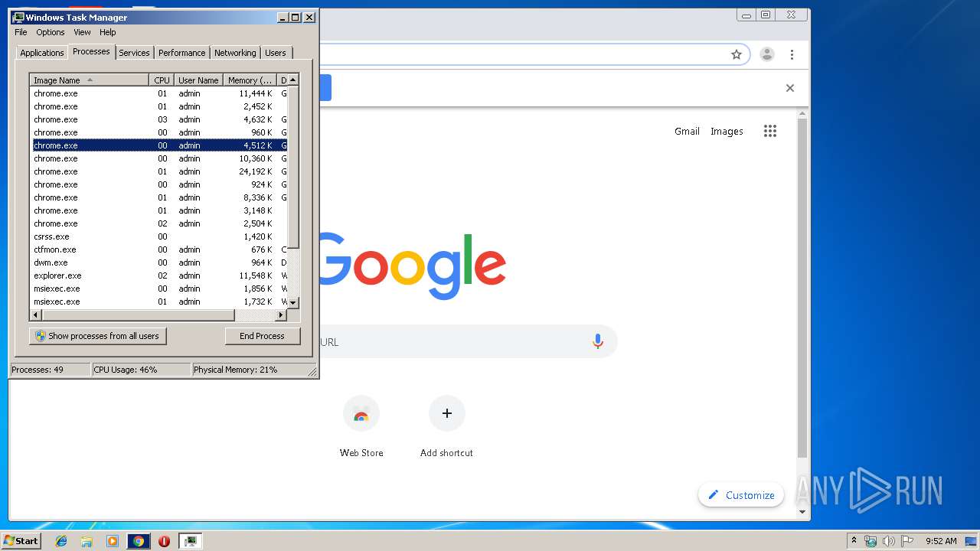This screenshot has height=551, width=980.
Task: Click the process list scroll-right arrow
Action: coord(281,315)
